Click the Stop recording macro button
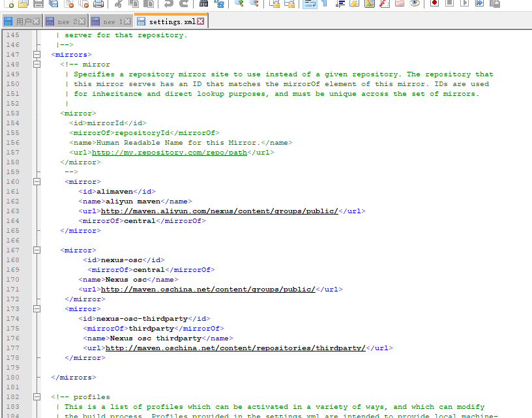 point(450,3)
